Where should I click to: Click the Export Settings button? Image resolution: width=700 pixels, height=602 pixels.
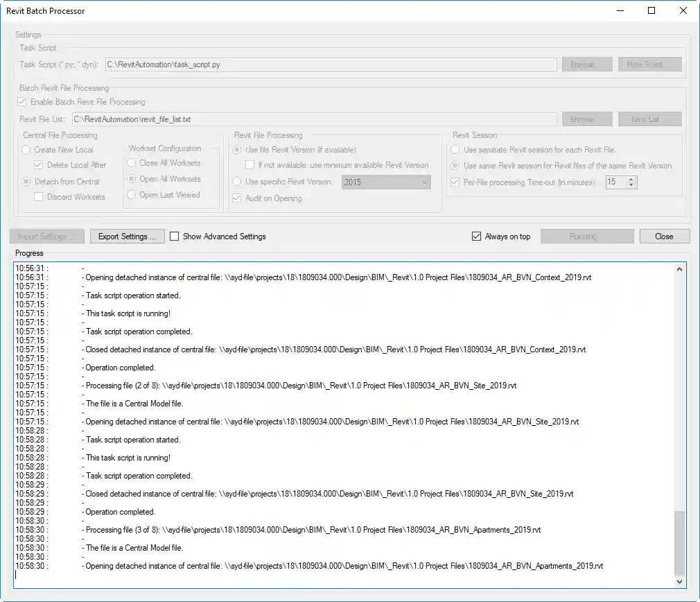pos(127,236)
